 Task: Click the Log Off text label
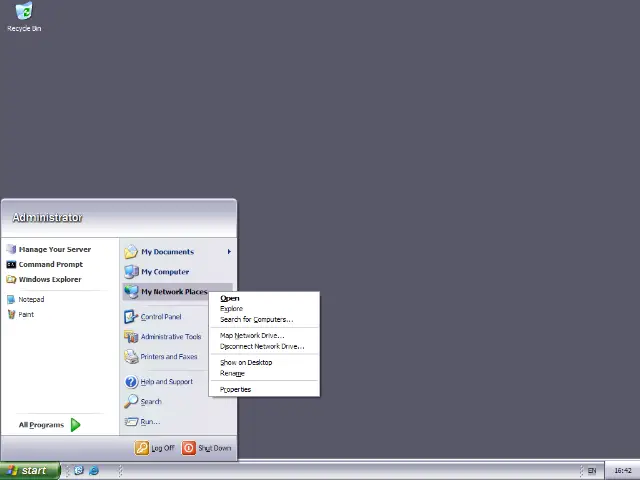click(163, 448)
